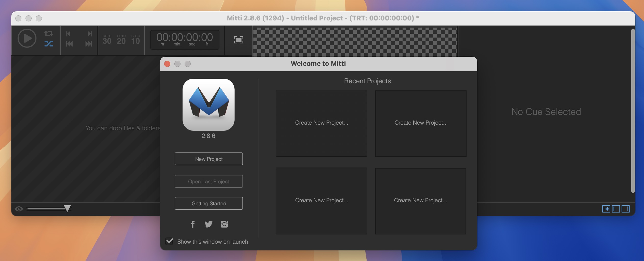The width and height of the screenshot is (644, 261).
Task: Click the Welcome to Mitti title text
Action: [x=318, y=64]
